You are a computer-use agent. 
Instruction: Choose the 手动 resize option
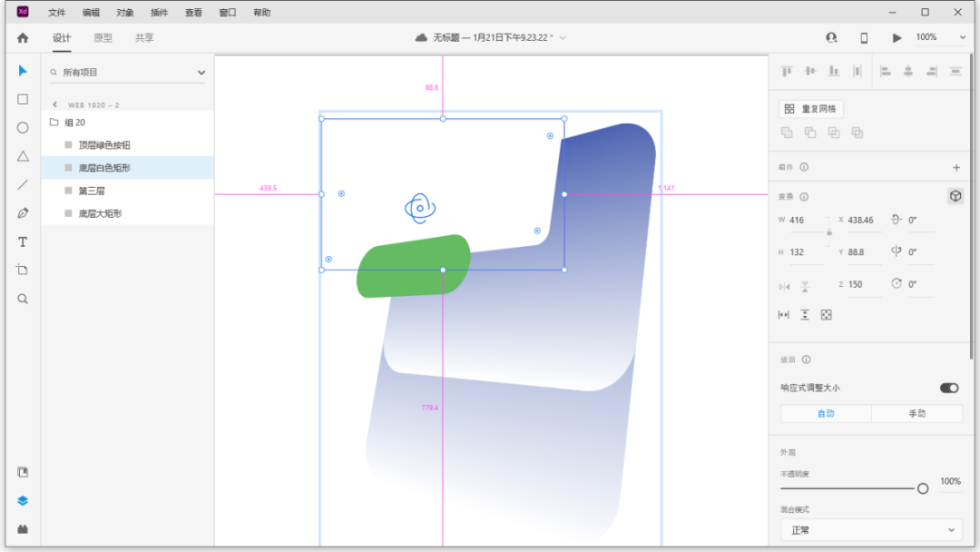click(x=916, y=414)
